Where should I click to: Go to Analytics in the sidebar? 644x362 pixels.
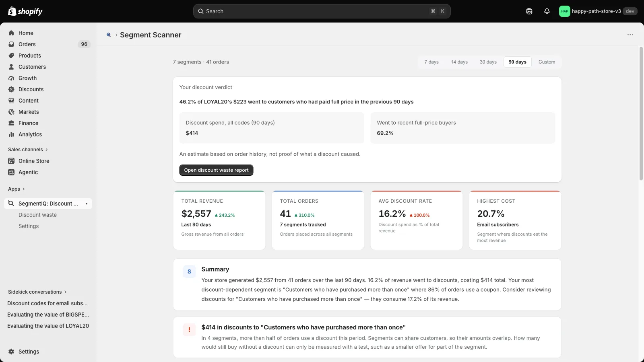pos(48,134)
